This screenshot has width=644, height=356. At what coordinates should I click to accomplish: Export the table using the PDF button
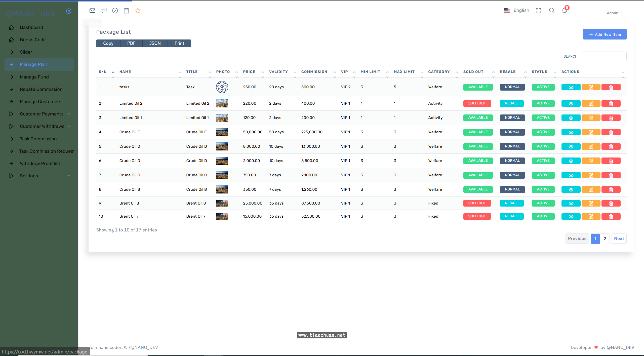(131, 43)
